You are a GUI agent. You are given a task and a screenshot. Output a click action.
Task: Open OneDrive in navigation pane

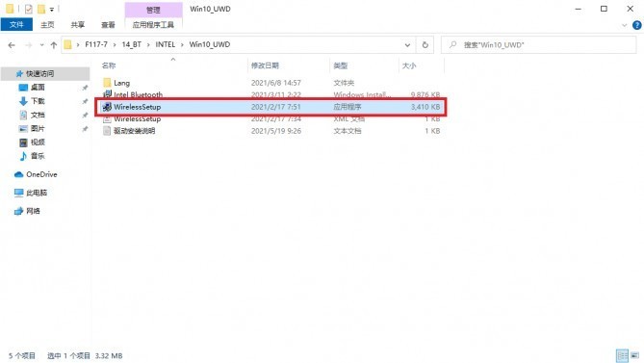coord(41,174)
